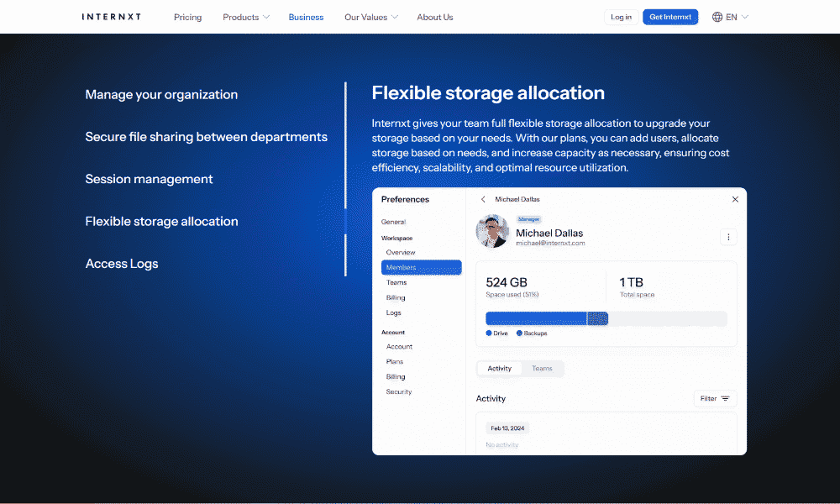Select Members in Preferences sidebar
The height and width of the screenshot is (504, 840).
click(x=421, y=267)
